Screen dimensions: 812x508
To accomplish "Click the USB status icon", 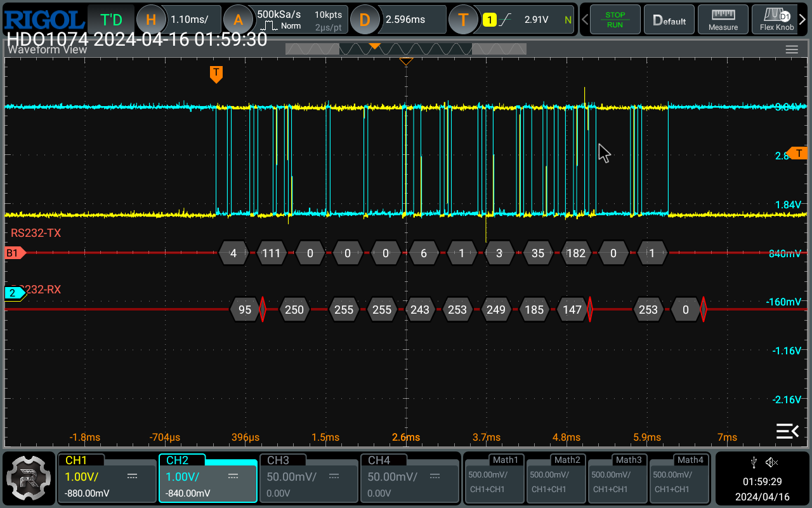I will pyautogui.click(x=754, y=462).
